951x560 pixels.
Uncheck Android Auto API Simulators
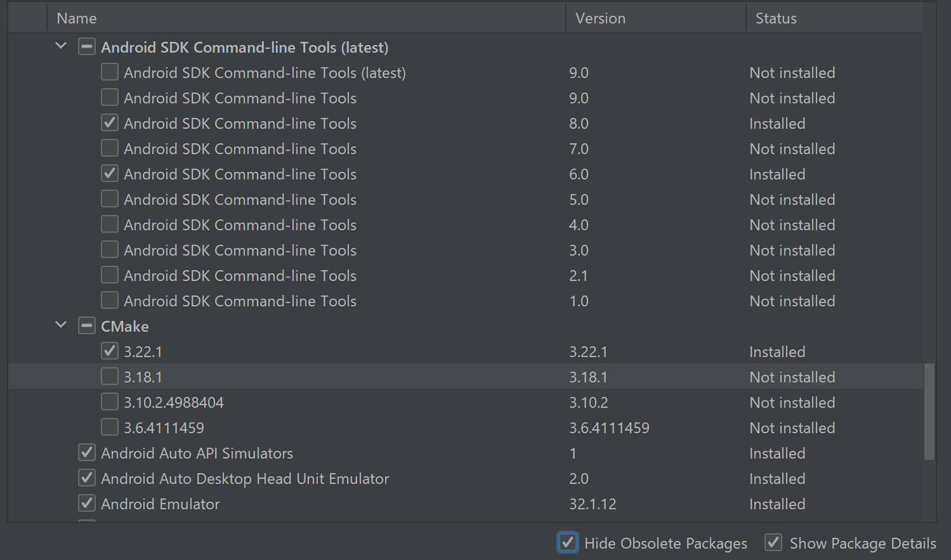[87, 453]
